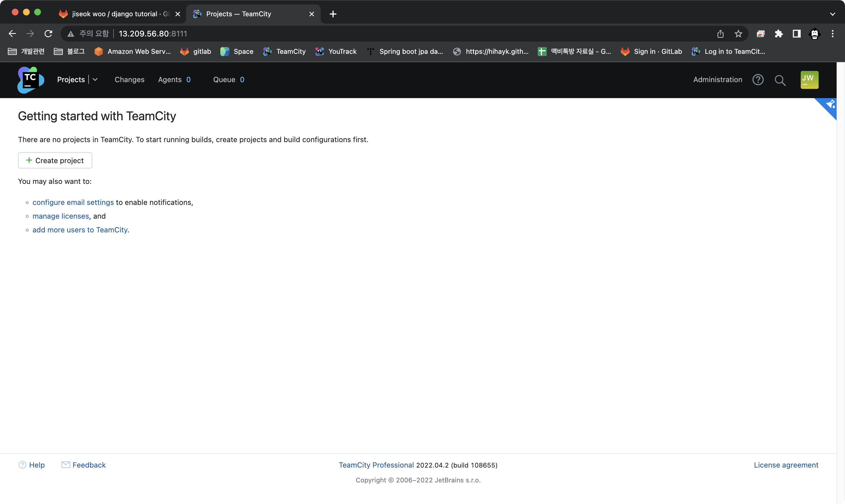The width and height of the screenshot is (845, 504).
Task: Open the 개발관련 bookmarks folder
Action: [26, 51]
